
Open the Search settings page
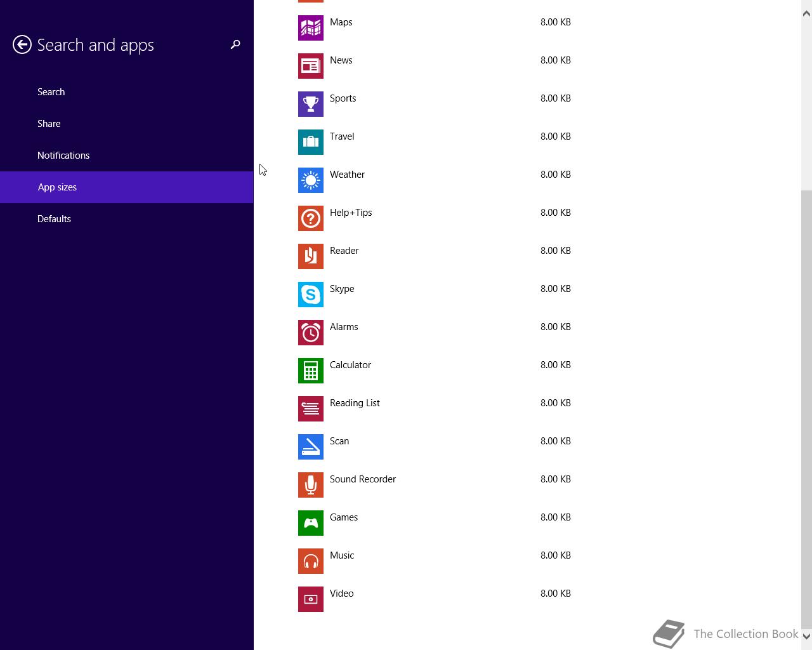coord(127,92)
